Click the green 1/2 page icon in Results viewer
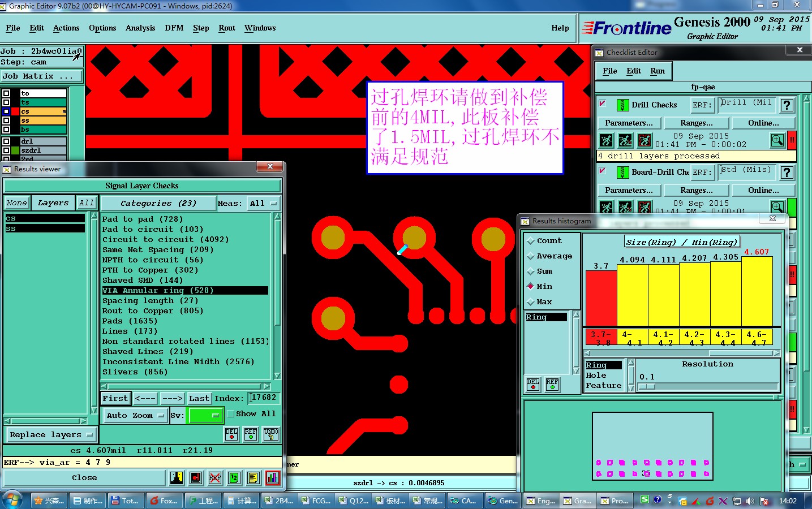Screen dimensions: 812x509 234,478
